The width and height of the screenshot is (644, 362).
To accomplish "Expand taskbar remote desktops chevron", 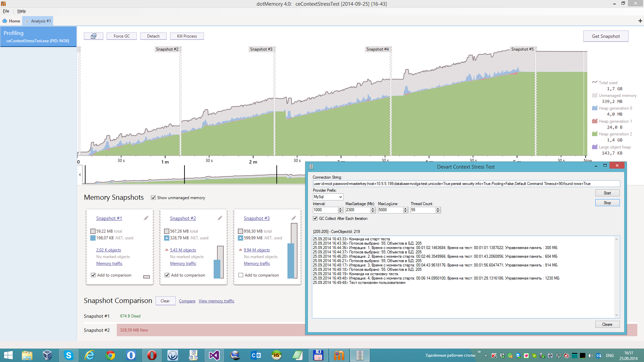I will click(479, 352).
